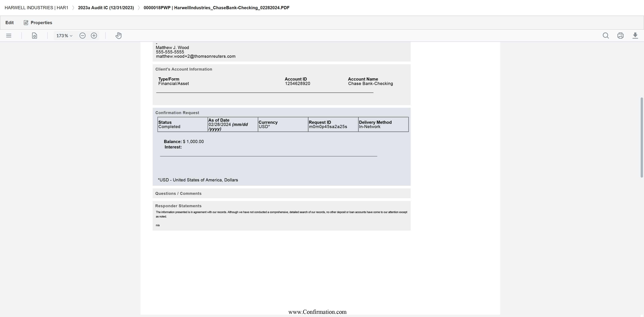Select the hand pan tool
The height and width of the screenshot is (317, 644).
click(x=119, y=36)
